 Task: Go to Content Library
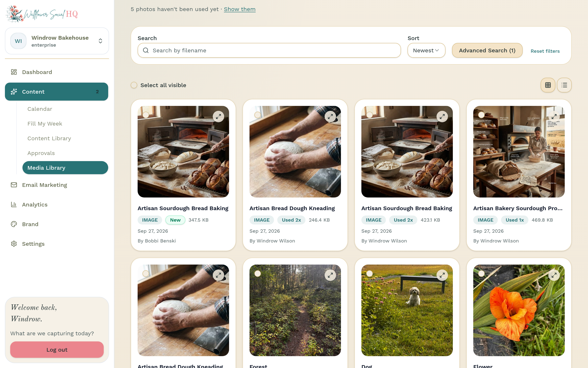click(x=49, y=138)
